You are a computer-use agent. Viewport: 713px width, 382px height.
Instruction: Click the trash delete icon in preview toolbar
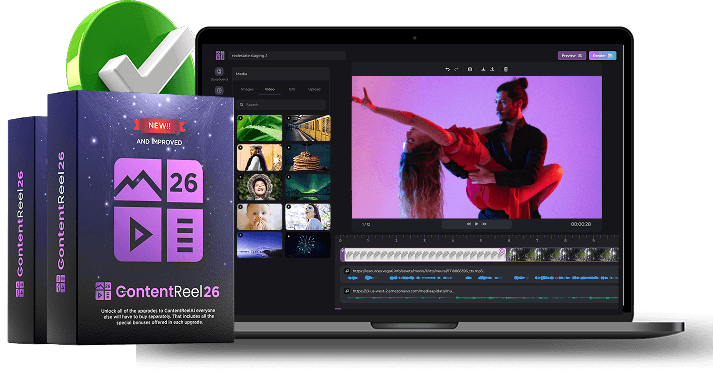pos(506,69)
